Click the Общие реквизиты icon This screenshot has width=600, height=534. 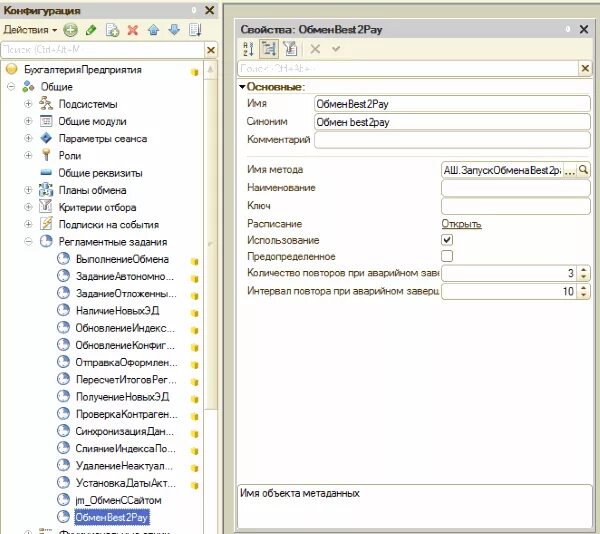point(46,173)
